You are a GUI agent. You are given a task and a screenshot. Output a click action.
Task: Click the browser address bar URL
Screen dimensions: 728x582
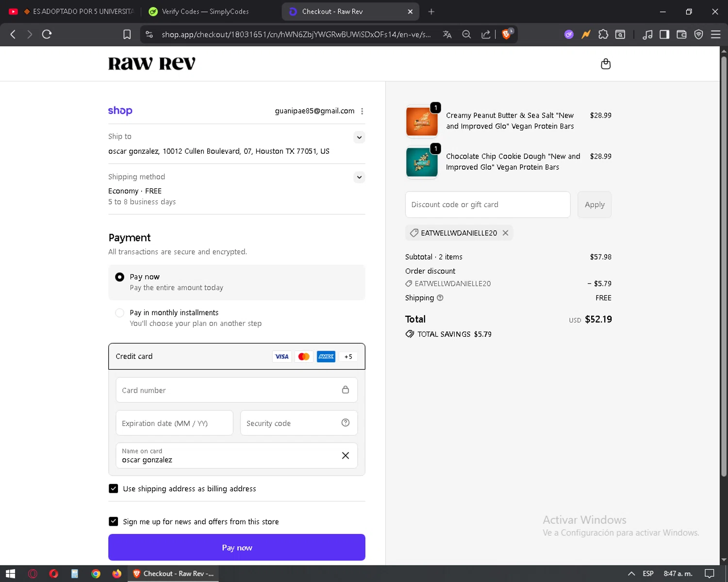click(x=296, y=34)
